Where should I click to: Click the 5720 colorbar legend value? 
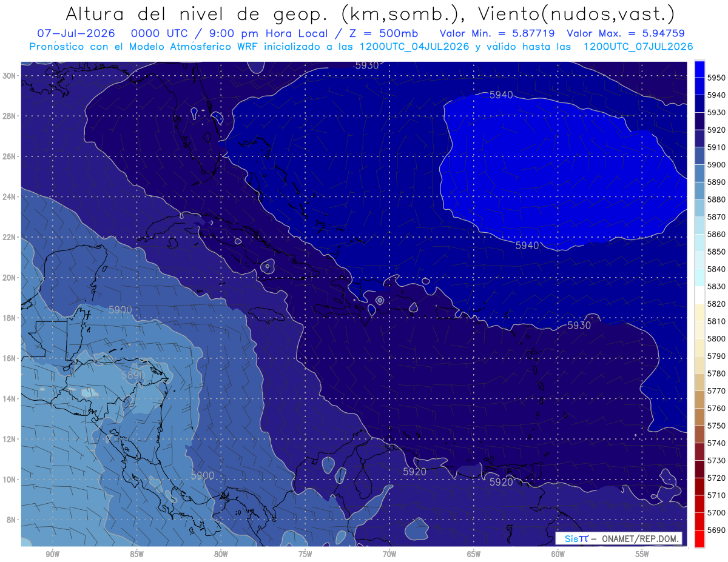716,478
